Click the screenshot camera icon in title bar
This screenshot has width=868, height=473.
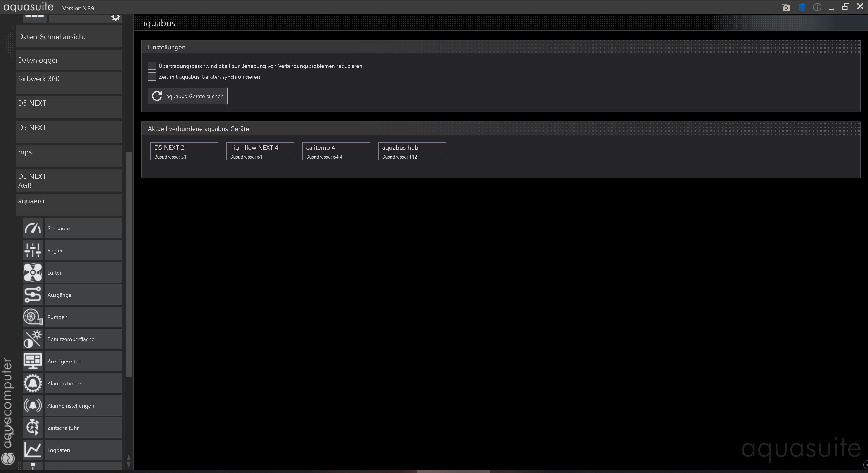click(x=786, y=7)
